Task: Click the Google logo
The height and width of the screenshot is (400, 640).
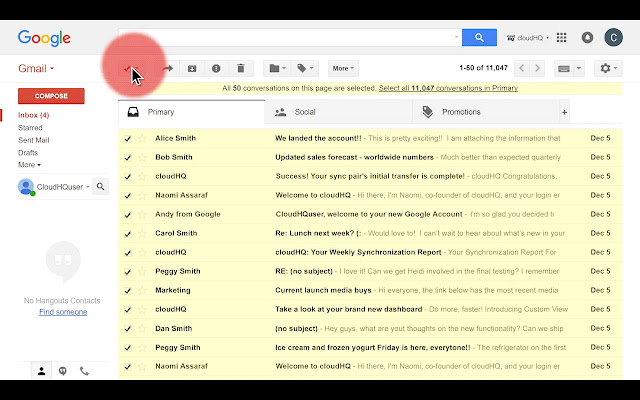Action: [44, 38]
